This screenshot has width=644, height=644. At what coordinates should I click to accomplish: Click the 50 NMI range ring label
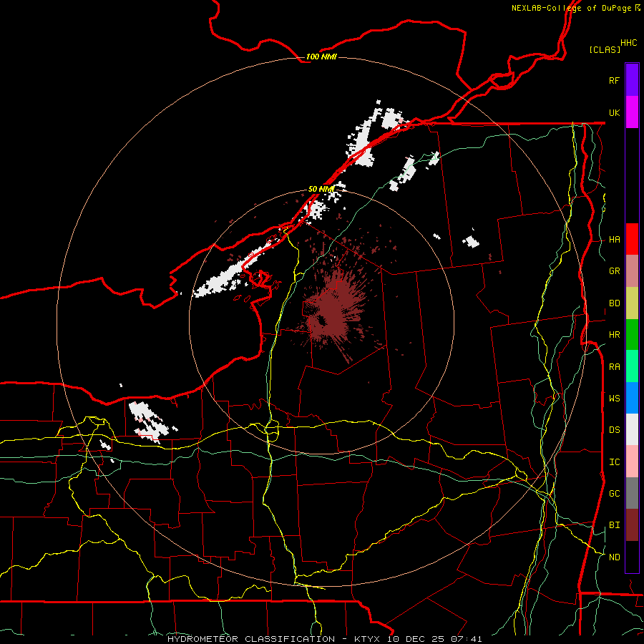tap(321, 189)
